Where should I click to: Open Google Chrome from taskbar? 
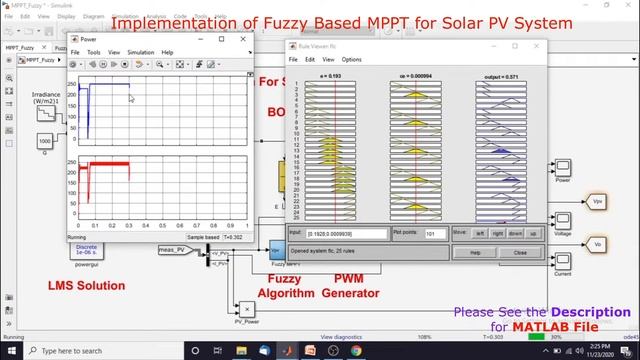(x=356, y=351)
